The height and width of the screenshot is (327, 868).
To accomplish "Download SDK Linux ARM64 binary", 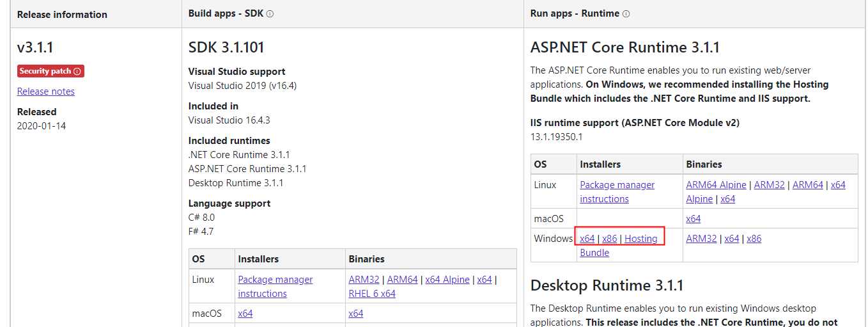I will point(402,280).
